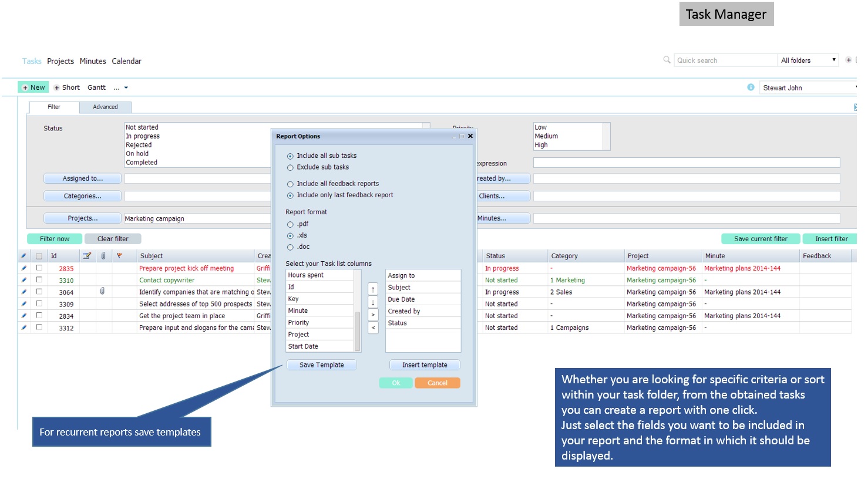Click the flag column header icon
This screenshot has width=868, height=486.
coord(119,256)
